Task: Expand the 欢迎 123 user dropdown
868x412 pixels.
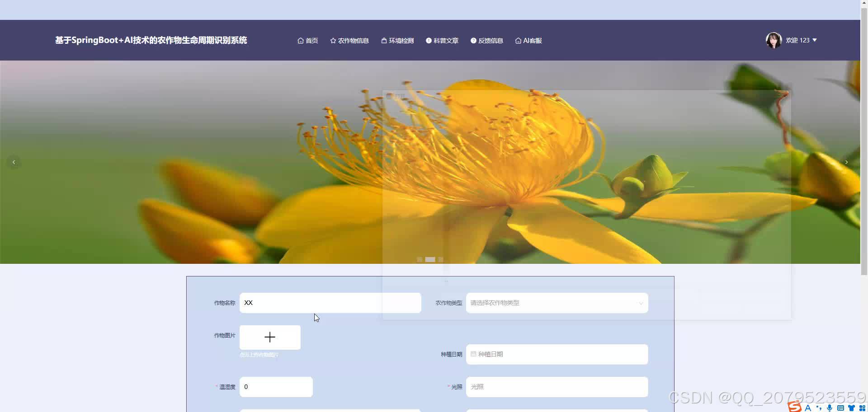Action: 801,40
